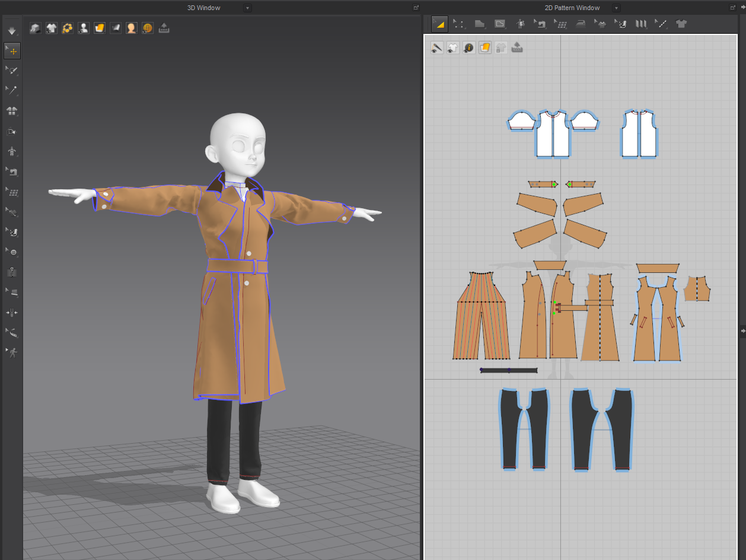Image resolution: width=746 pixels, height=560 pixels.
Task: Select the Fold Arrangement tool icon
Action: [x=12, y=131]
